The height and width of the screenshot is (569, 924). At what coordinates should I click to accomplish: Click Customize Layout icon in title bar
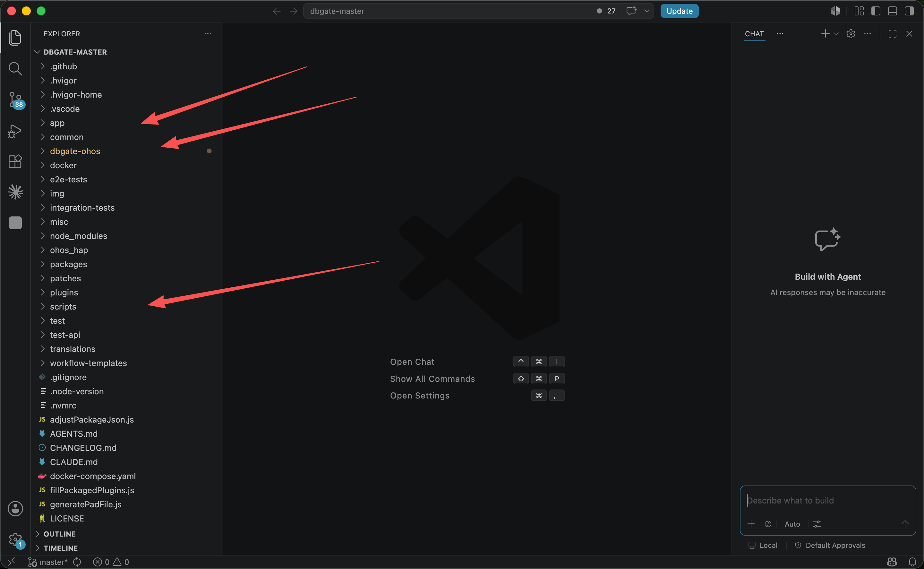859,11
